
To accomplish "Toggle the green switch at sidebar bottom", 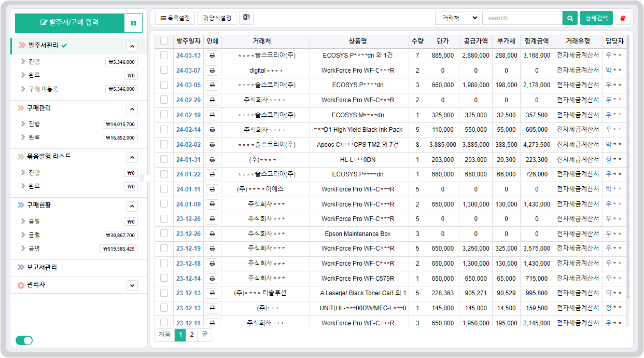I will pyautogui.click(x=24, y=340).
